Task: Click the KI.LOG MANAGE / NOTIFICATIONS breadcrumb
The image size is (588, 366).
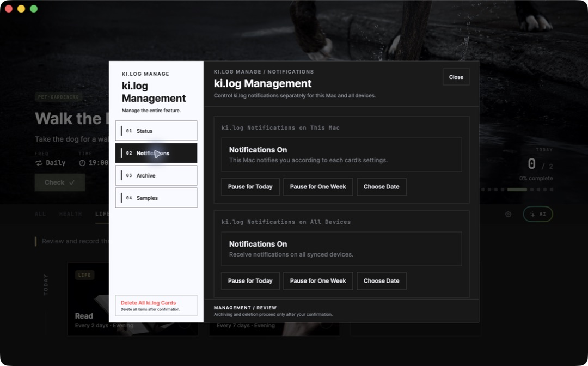Action: click(264, 72)
